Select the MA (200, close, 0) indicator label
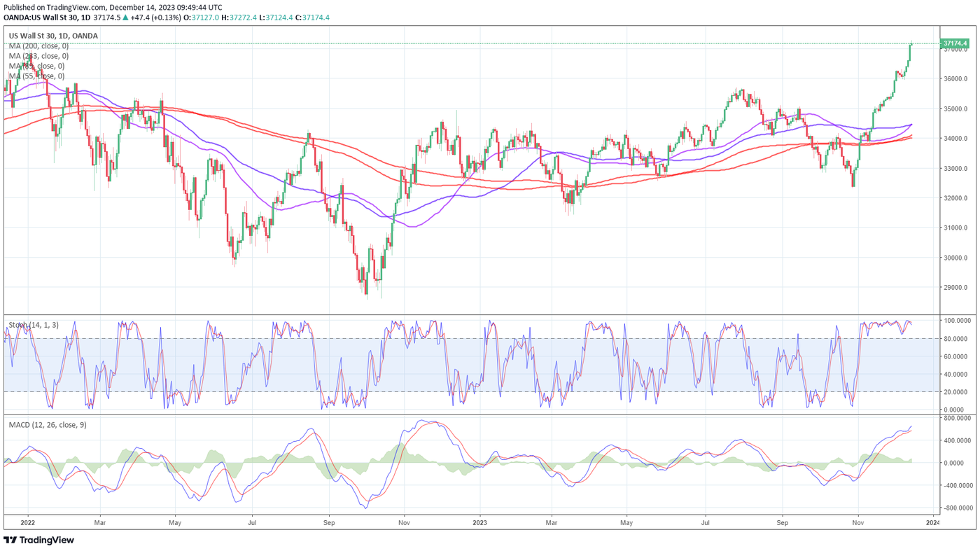Image resolution: width=980 pixels, height=551 pixels. point(38,46)
